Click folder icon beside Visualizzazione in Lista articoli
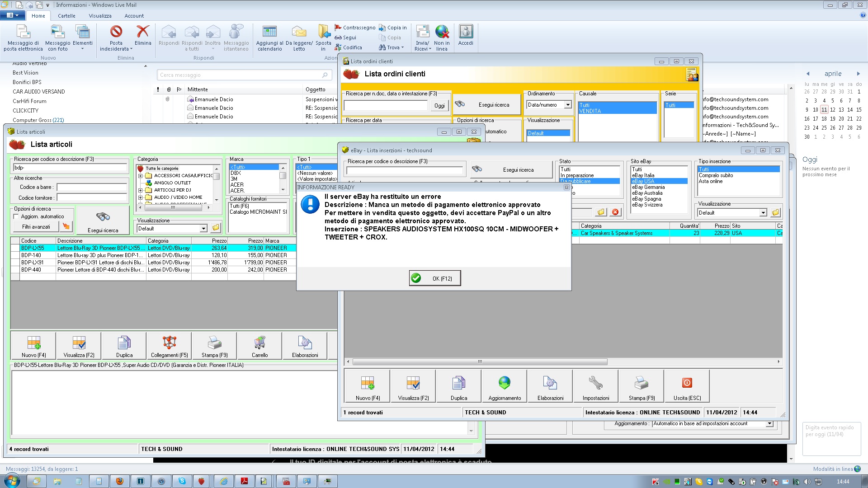The width and height of the screenshot is (868, 488). click(216, 228)
